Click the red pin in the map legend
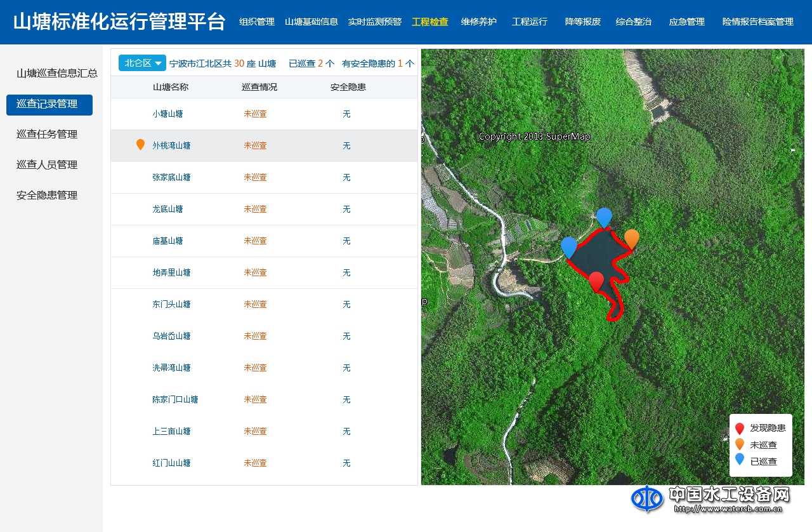 (740, 428)
